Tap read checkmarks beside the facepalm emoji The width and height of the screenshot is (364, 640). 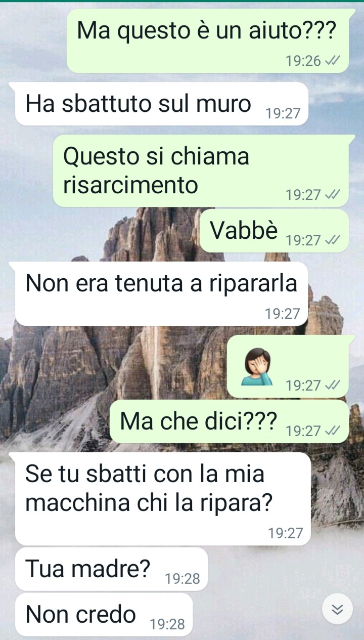click(332, 386)
